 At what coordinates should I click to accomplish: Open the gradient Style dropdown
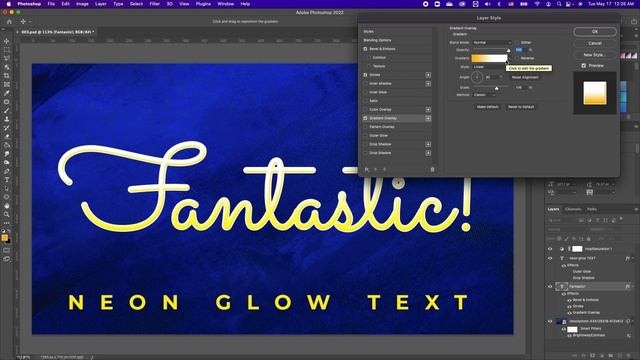489,67
